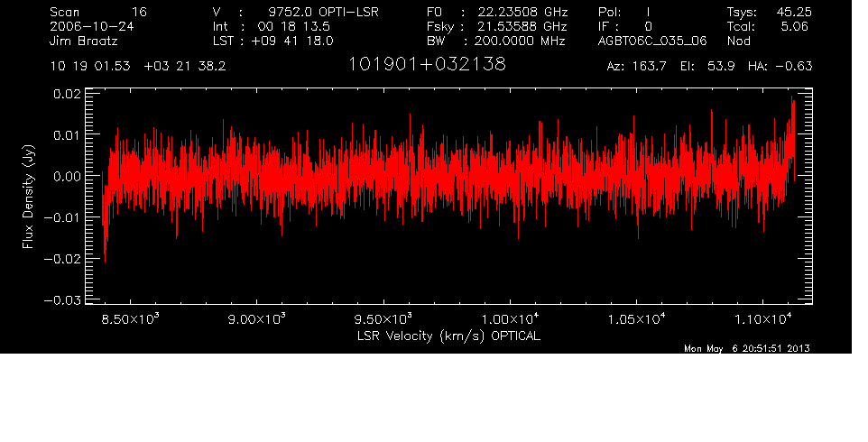Click x-axis tick label 1.05×10⁴
Image resolution: width=868 pixels, height=442 pixels.
[x=637, y=319]
